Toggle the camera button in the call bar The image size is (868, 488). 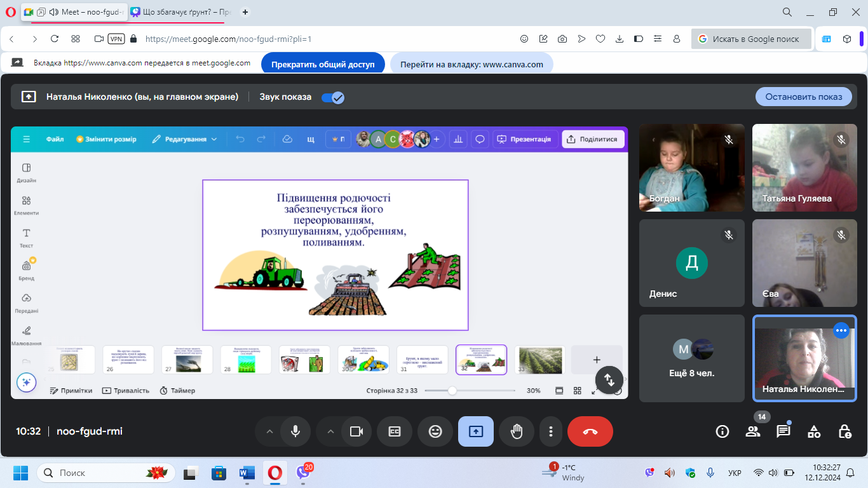point(356,431)
